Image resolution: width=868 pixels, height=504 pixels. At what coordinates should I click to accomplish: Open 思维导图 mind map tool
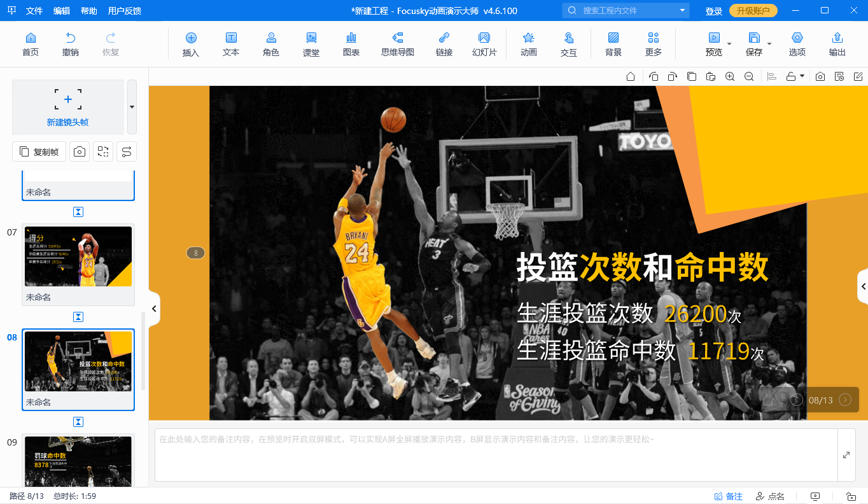[398, 45]
